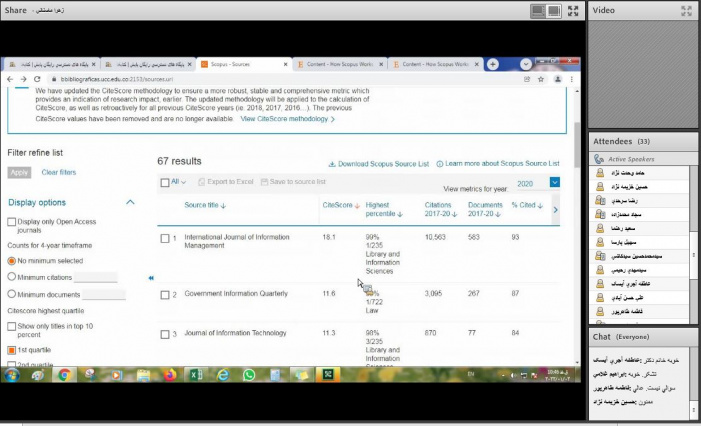The width and height of the screenshot is (701, 426).
Task: Sort by Citations 2017-20 column
Action: (441, 209)
